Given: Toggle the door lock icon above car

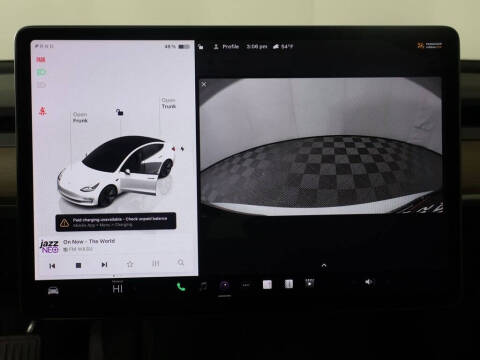Looking at the screenshot, I should [120, 112].
